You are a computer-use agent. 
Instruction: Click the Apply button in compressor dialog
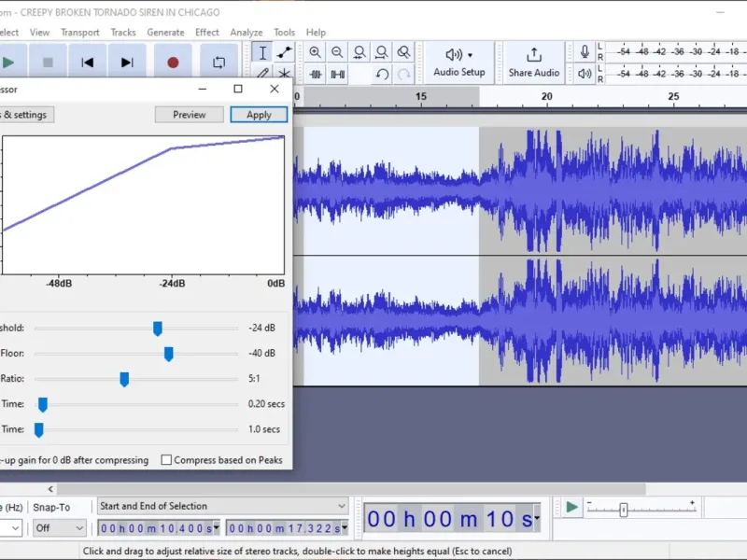(259, 115)
